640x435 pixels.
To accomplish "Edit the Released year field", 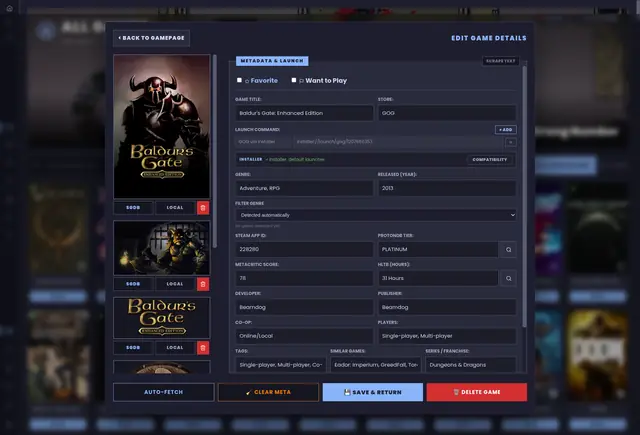I will click(447, 188).
